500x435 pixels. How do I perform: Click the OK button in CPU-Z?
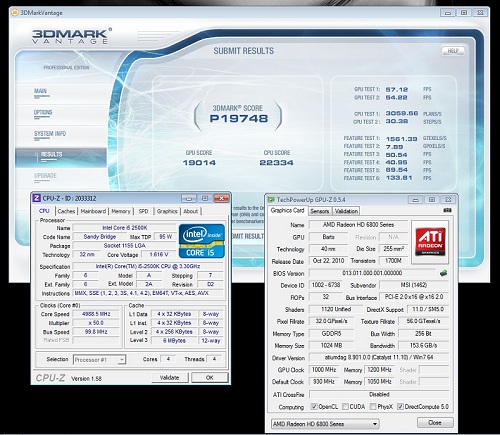pyautogui.click(x=209, y=378)
